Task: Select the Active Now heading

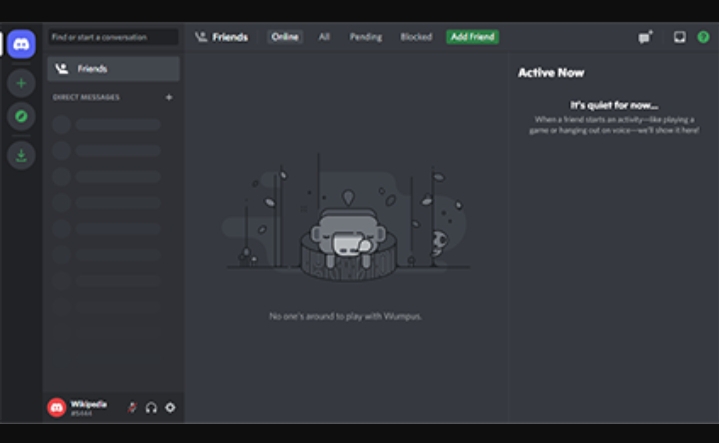Action: 551,73
